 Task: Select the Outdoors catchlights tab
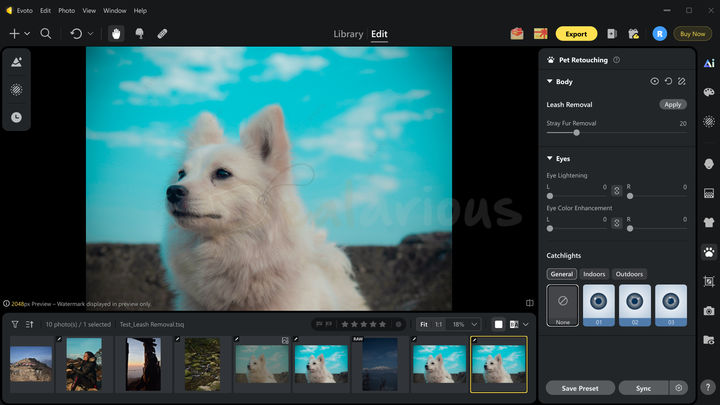pos(629,274)
